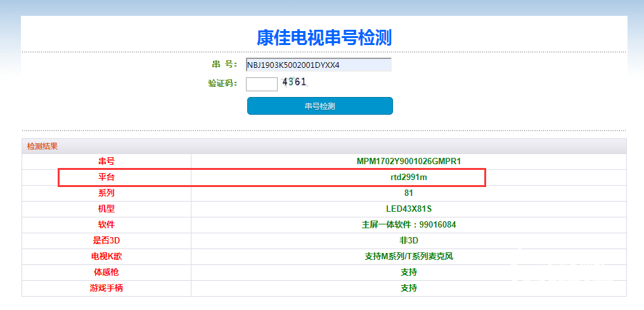Click the 串号检测 button
The height and width of the screenshot is (310, 644).
point(320,106)
